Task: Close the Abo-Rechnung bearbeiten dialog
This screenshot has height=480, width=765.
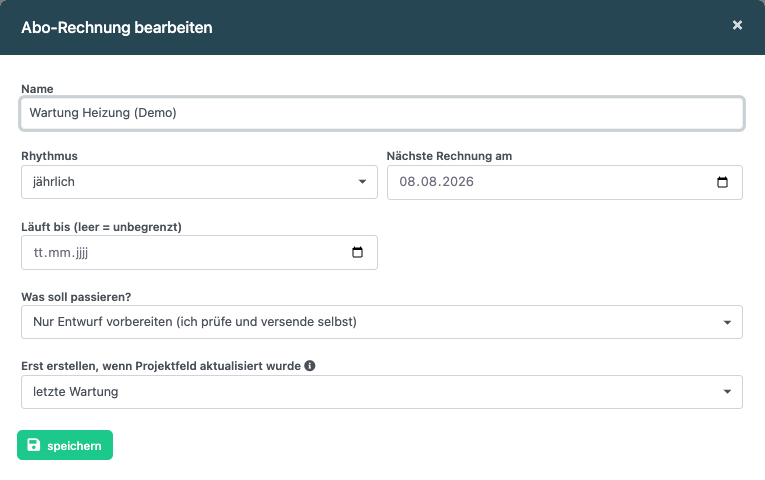Action: tap(737, 25)
